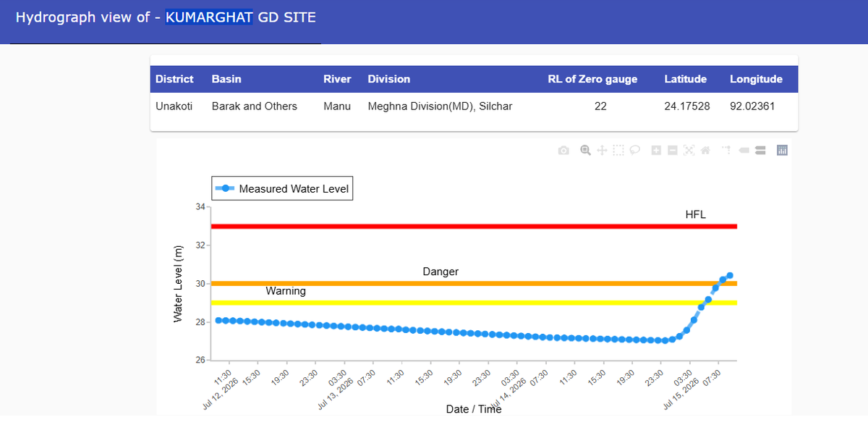Select the highlighted KUMARGHAT title text
The width and height of the screenshot is (868, 425).
click(209, 17)
